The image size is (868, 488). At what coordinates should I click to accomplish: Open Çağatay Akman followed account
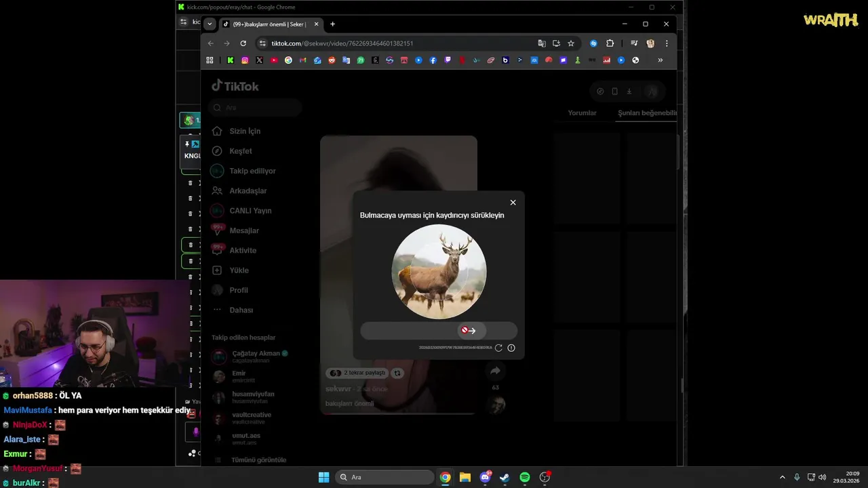(250, 357)
